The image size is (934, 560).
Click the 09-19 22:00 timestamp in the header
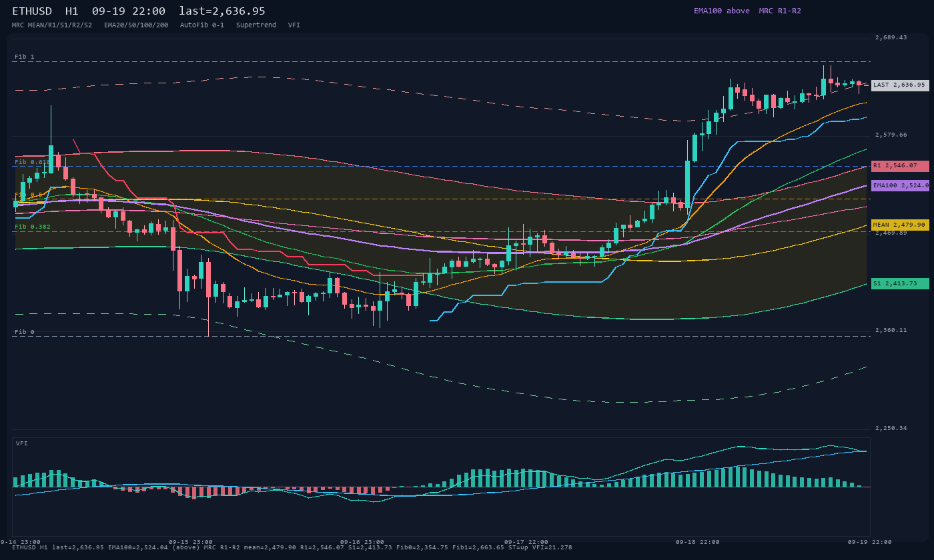(x=129, y=11)
